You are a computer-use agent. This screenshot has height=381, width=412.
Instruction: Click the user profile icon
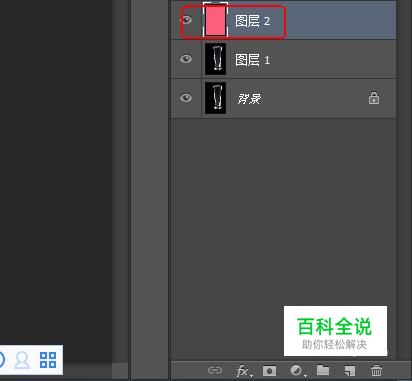click(x=22, y=360)
